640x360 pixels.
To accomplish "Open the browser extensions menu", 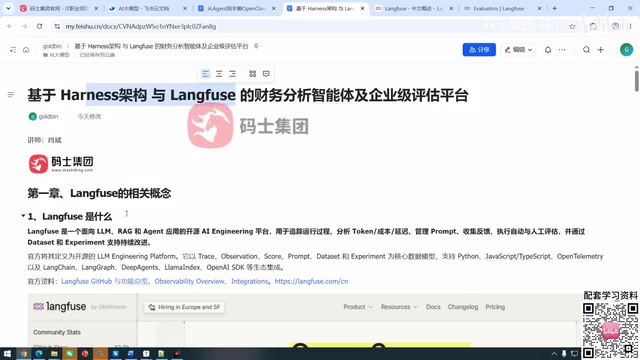I will tap(593, 26).
